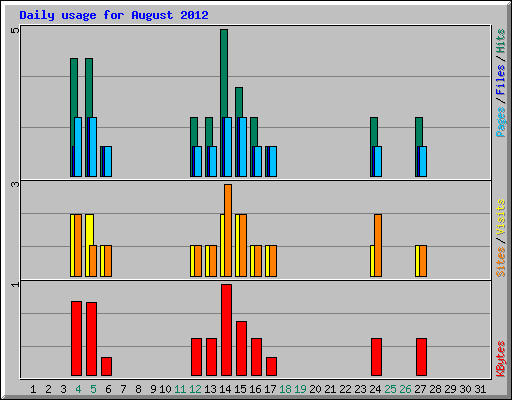Image resolution: width=512 pixels, height=400 pixels.
Task: Click the day label '9' on the bottom axis
Action: pos(153,389)
